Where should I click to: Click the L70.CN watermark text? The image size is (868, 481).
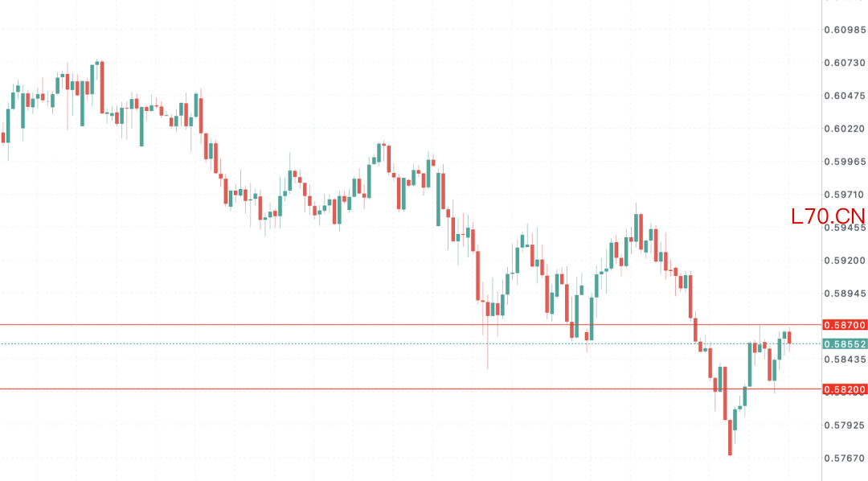click(828, 216)
